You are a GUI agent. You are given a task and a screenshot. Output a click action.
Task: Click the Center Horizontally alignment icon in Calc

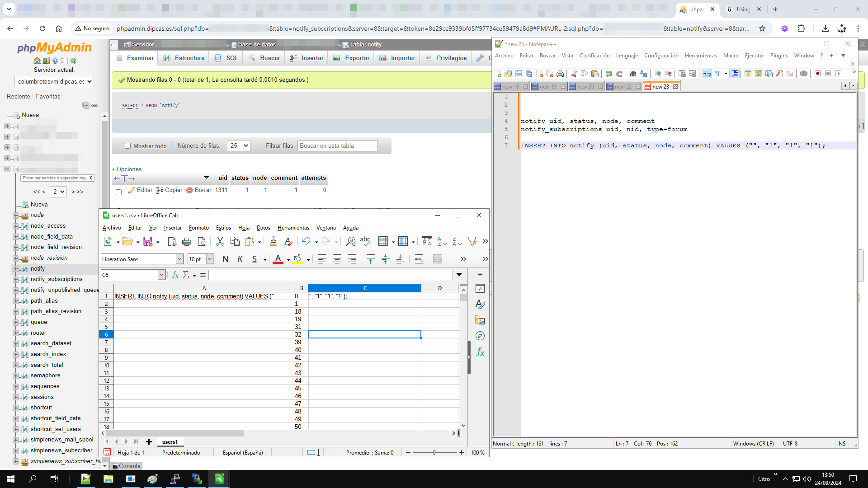click(x=337, y=259)
